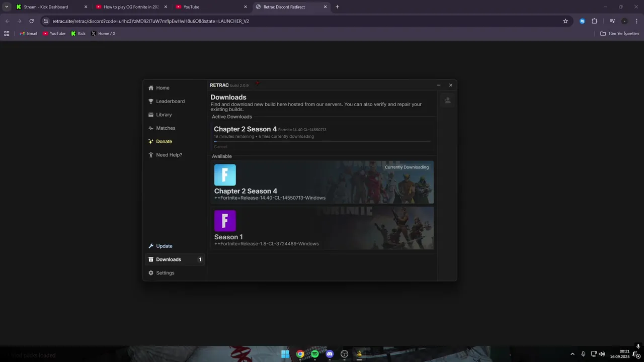Image resolution: width=644 pixels, height=362 pixels.
Task: Open the Shazam extension icon
Action: 582,21
